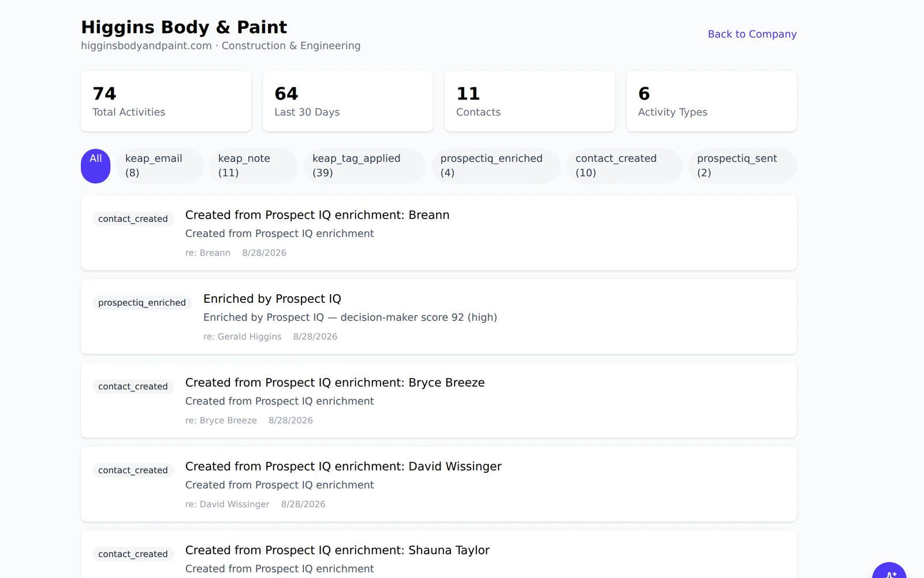The image size is (924, 578).
Task: Click the date on David Wissinger activity
Action: [303, 504]
